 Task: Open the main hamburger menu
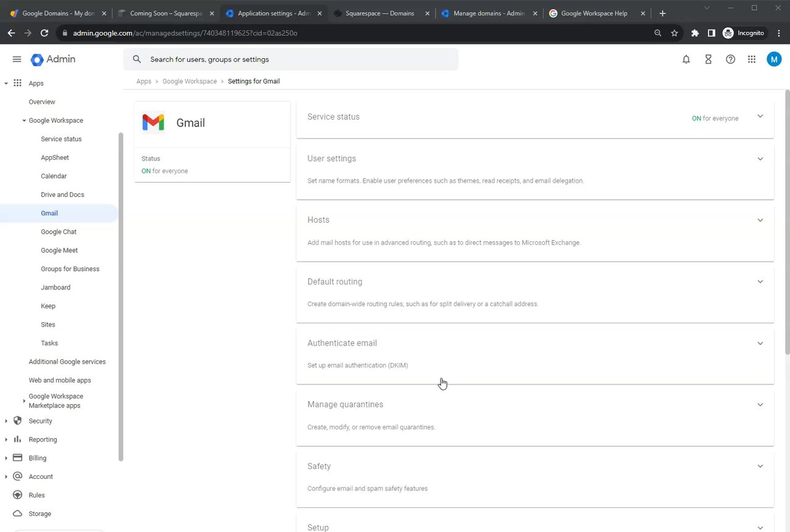(17, 59)
